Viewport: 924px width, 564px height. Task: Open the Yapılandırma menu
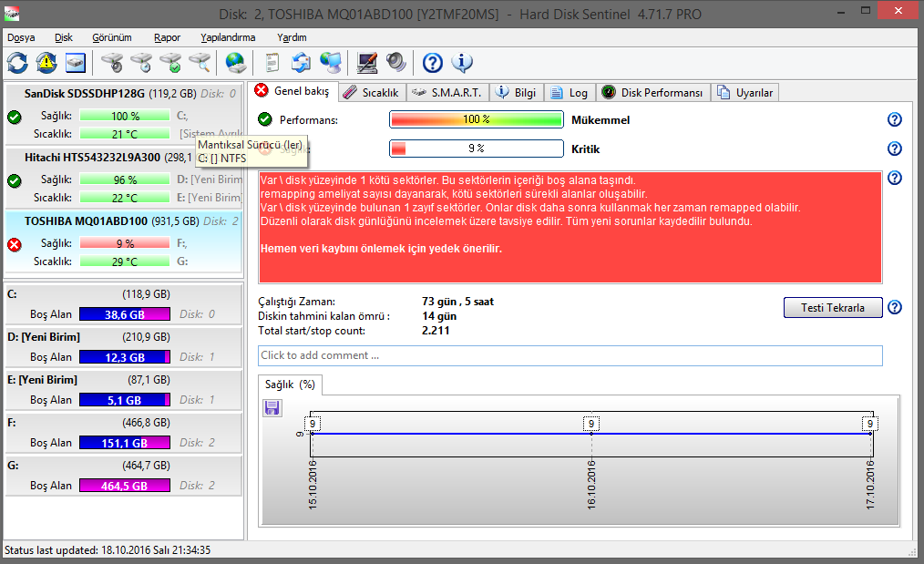click(228, 37)
